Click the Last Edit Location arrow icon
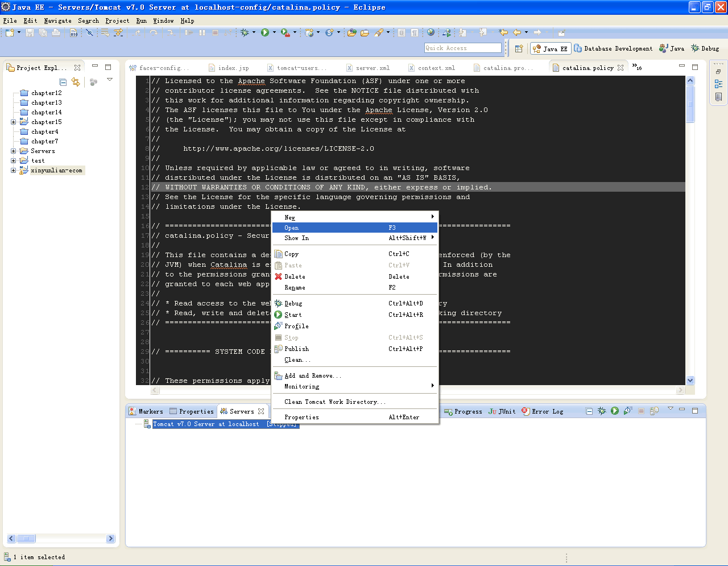Image resolution: width=728 pixels, height=566 pixels. point(503,33)
